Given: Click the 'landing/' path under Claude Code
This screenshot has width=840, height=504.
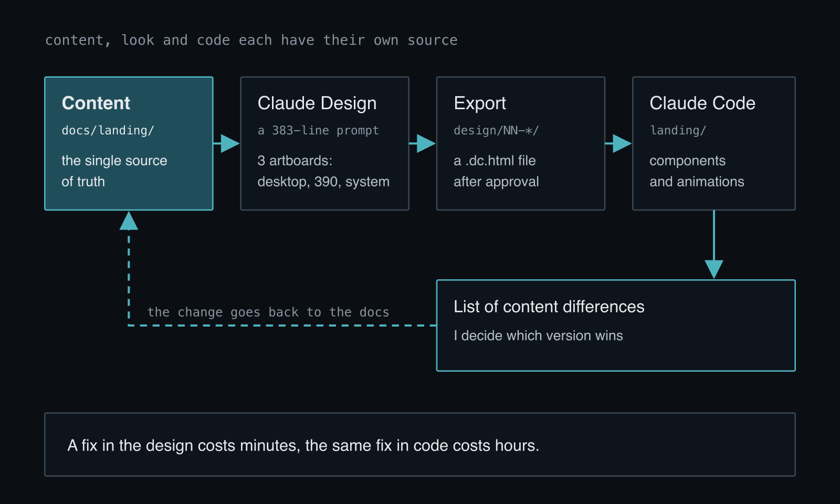Looking at the screenshot, I should [678, 131].
